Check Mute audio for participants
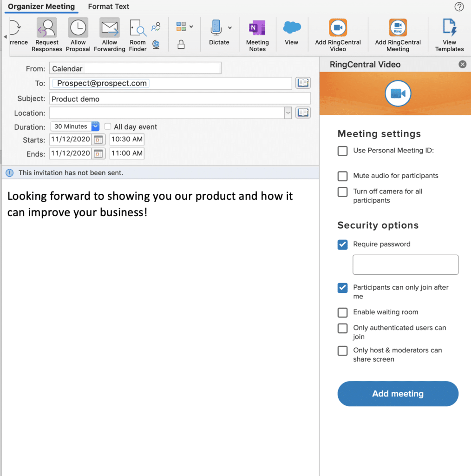 coord(343,176)
